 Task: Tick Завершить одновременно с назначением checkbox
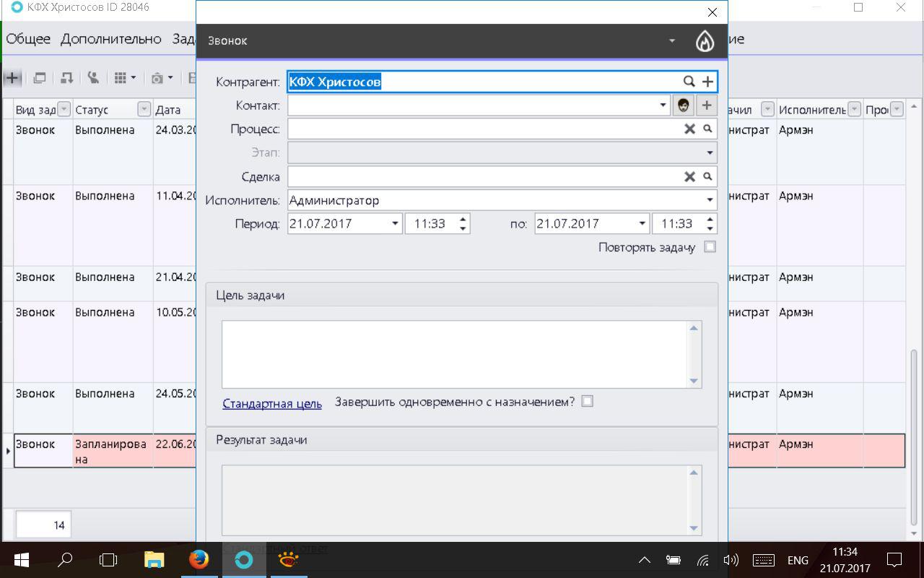[588, 402]
